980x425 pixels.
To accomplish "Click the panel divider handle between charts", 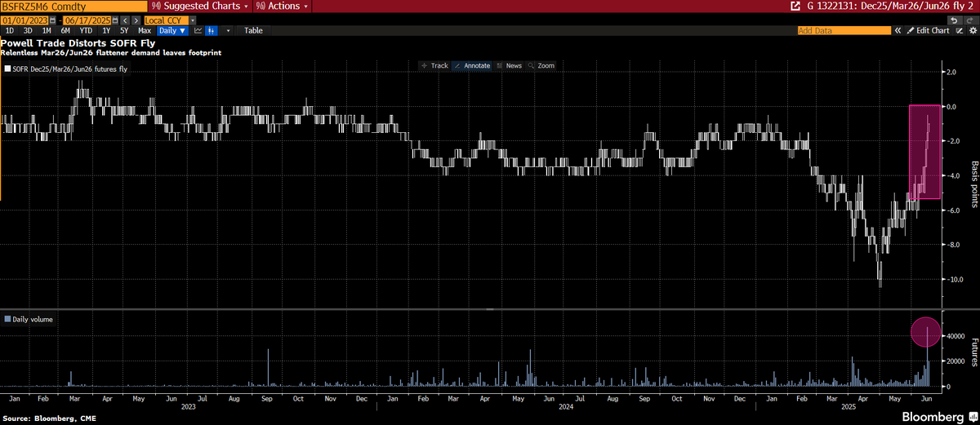I will click(x=490, y=309).
